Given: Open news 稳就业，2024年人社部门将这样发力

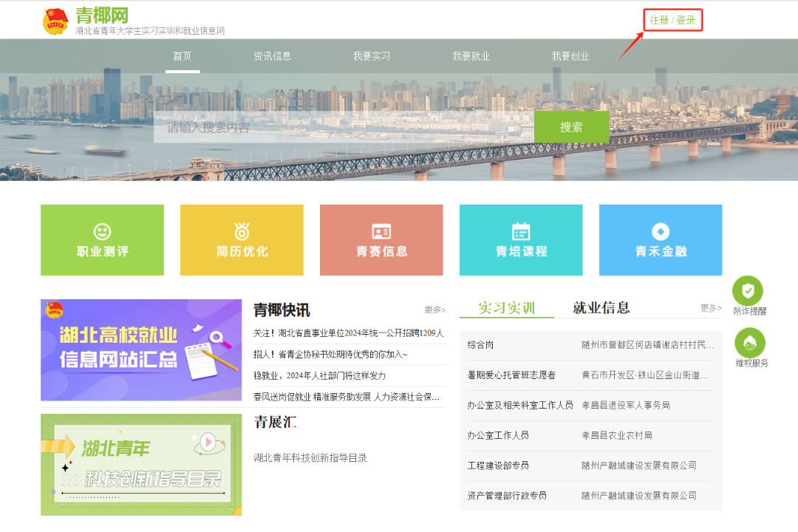Looking at the screenshot, I should pos(320,375).
